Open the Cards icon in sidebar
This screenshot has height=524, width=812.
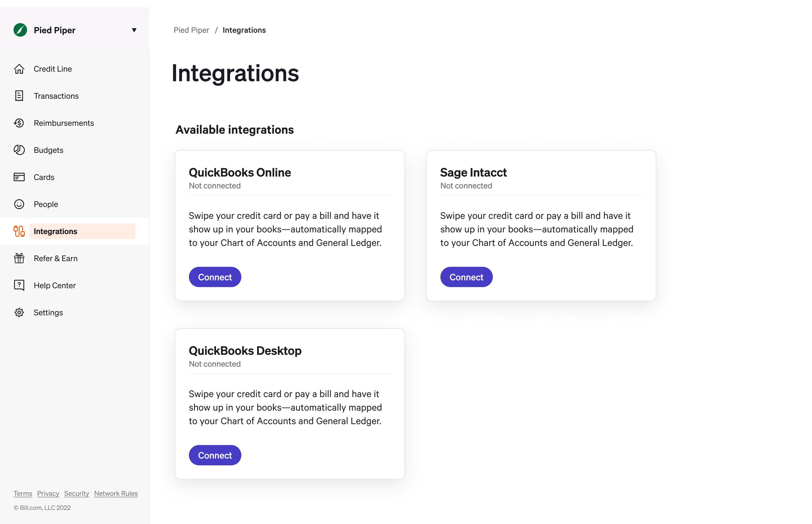tap(19, 177)
